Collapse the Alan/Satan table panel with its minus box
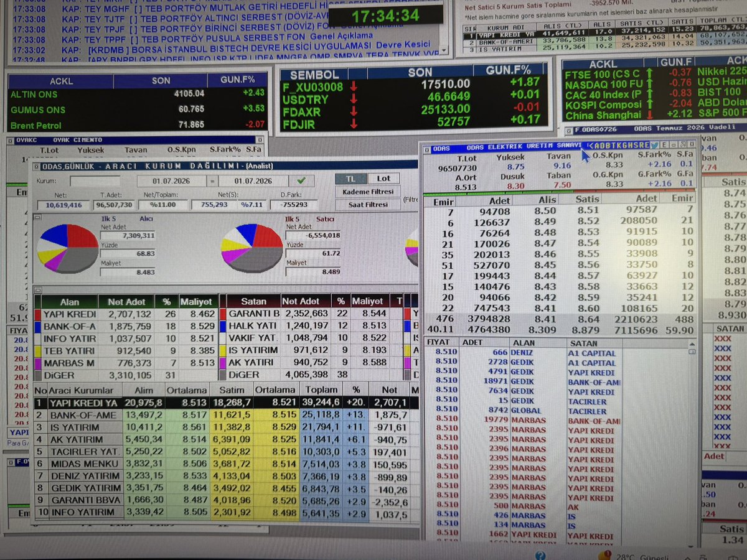Image resolution: width=747 pixels, height=560 pixels. click(x=37, y=289)
